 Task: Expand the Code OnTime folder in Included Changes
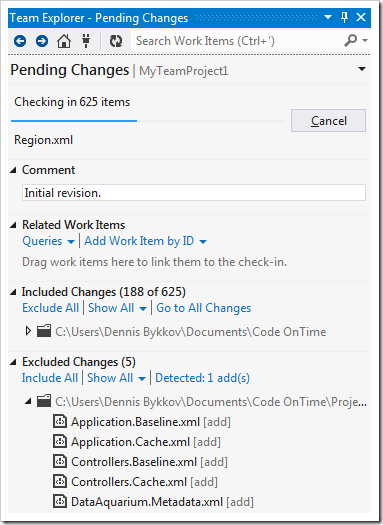(28, 331)
